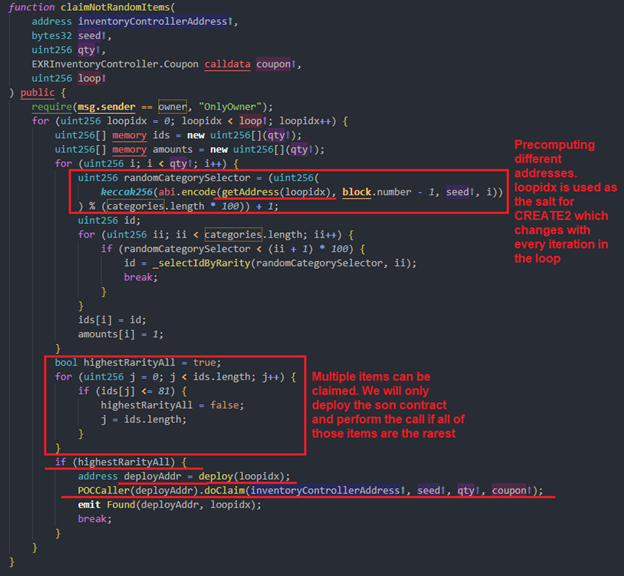The image size is (624, 576).
Task: Click the 'if (highestRarityAll)' condition
Action: pos(115,462)
